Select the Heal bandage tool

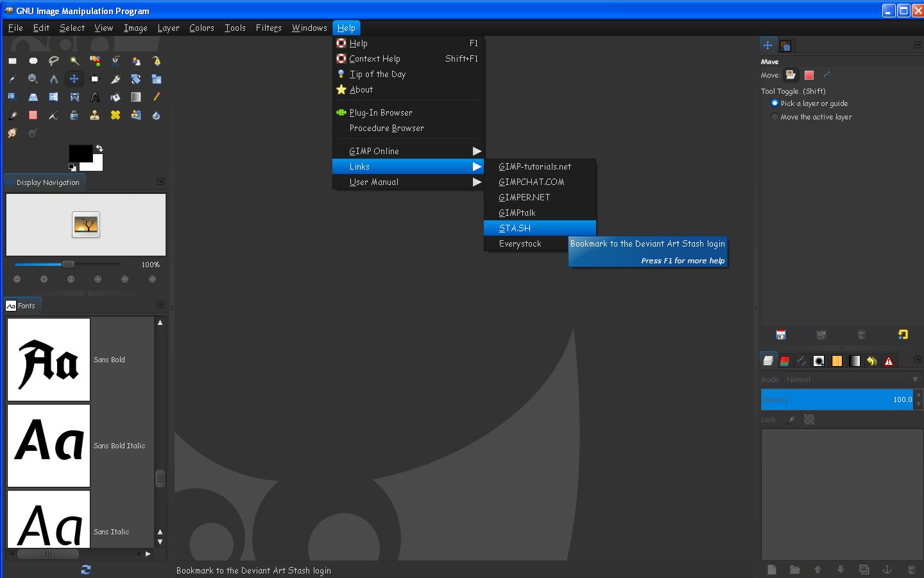coord(116,116)
